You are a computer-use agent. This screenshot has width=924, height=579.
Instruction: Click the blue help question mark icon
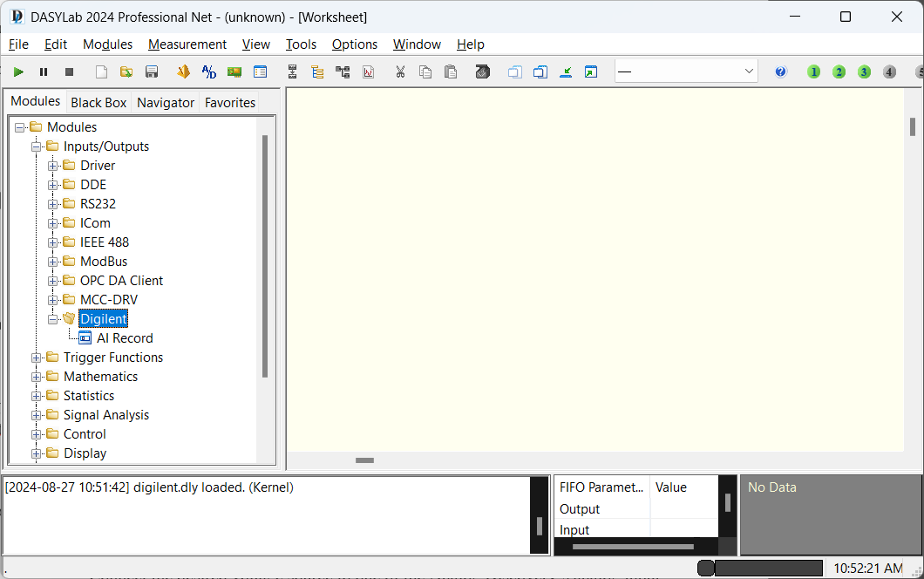(780, 72)
